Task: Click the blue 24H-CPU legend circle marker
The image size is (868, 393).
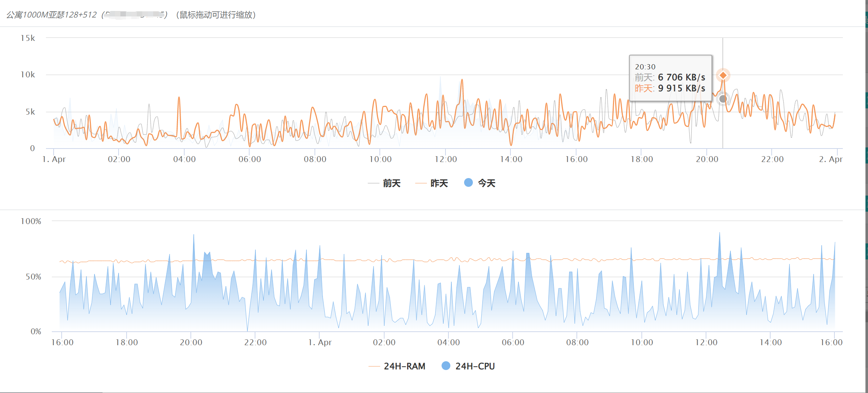Action: coord(446,366)
